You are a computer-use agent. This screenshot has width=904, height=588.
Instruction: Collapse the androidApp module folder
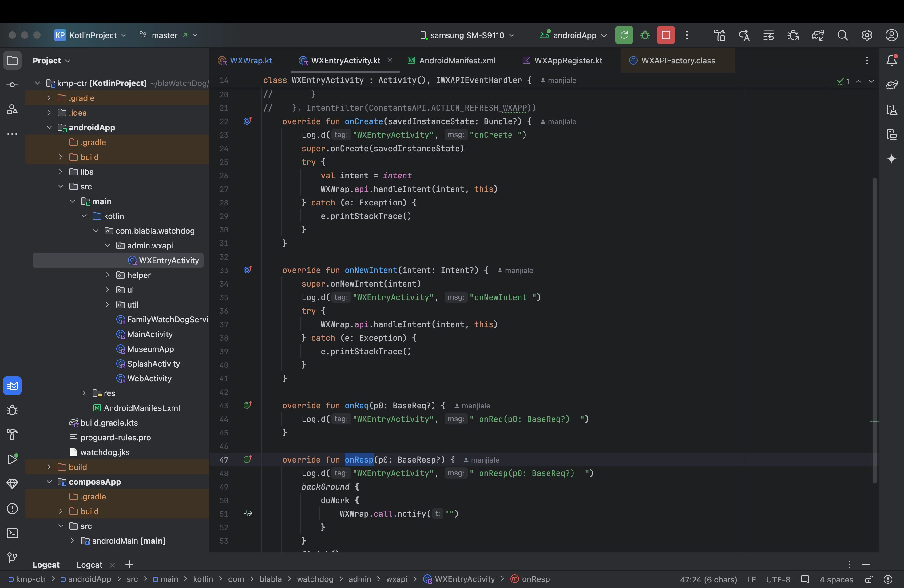click(49, 128)
